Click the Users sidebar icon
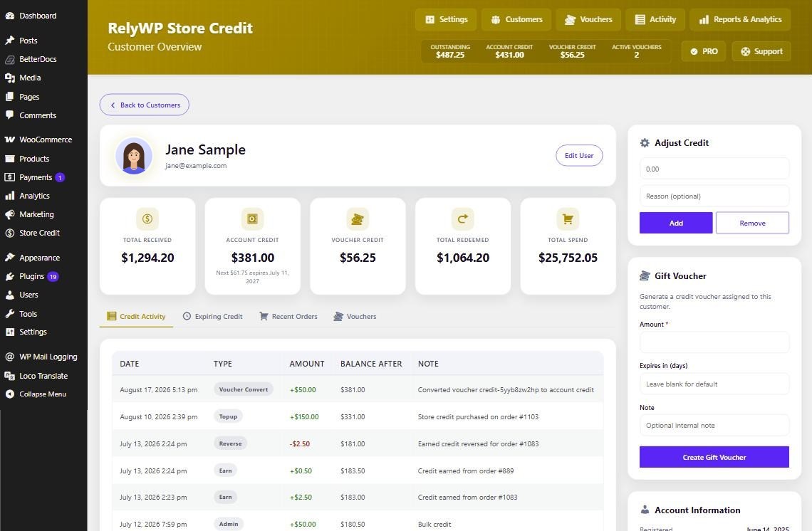Viewport: 812px width, 531px height. tap(9, 295)
